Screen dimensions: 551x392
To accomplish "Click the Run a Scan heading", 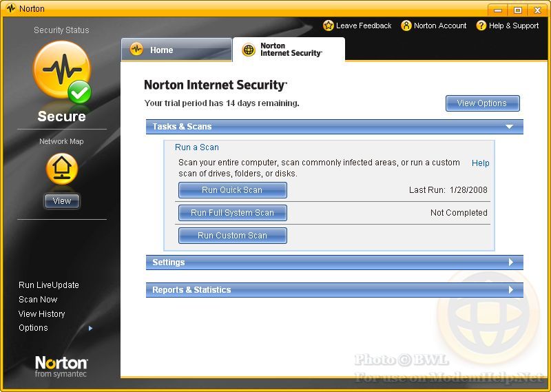I will pos(197,147).
